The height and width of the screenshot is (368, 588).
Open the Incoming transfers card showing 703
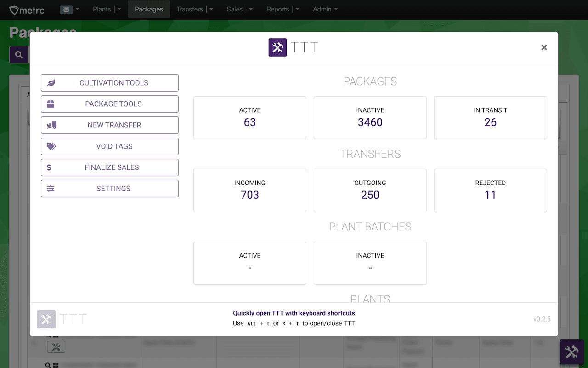[250, 190]
